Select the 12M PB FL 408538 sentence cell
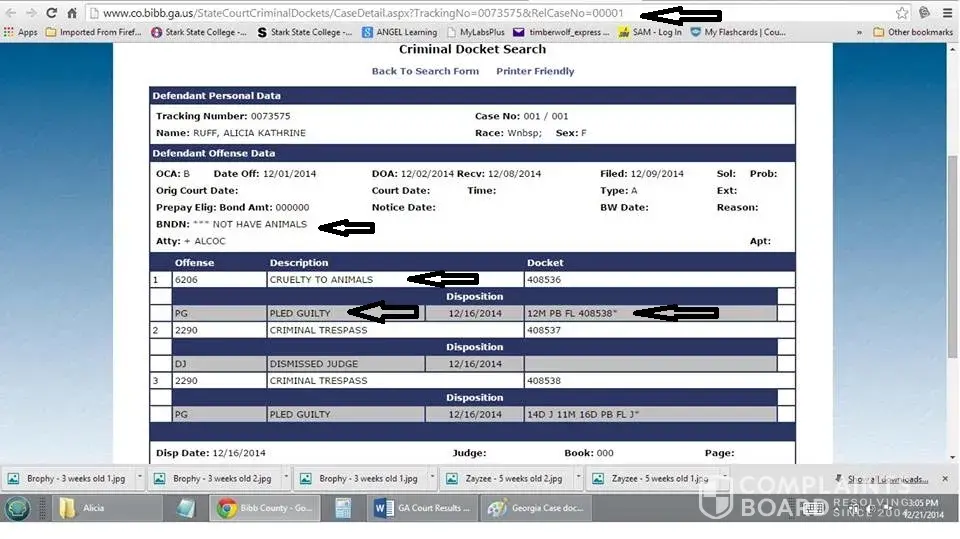The width and height of the screenshot is (960, 539). (x=650, y=313)
